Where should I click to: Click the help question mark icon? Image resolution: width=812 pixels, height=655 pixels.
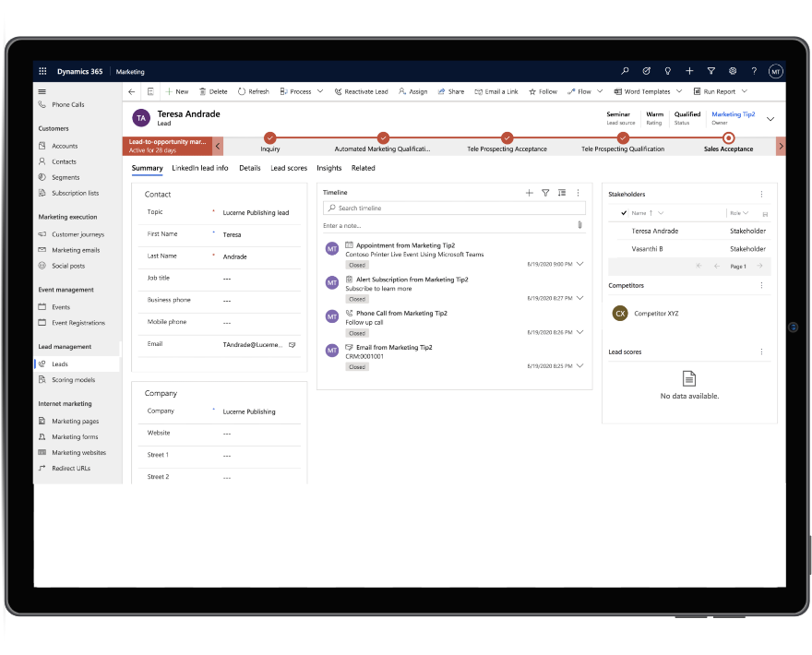[754, 71]
